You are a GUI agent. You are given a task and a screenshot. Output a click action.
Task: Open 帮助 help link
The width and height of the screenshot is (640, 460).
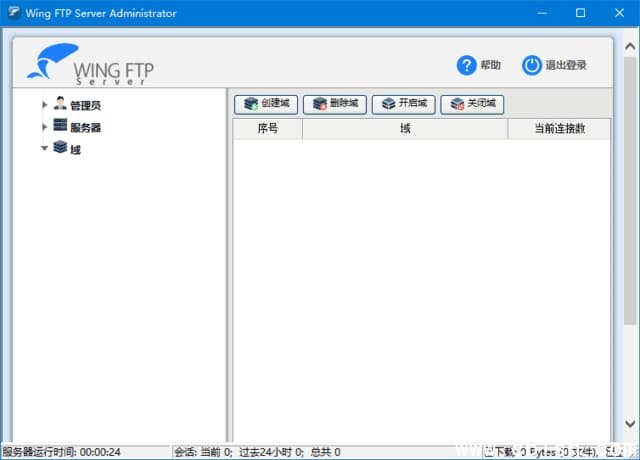tap(491, 65)
